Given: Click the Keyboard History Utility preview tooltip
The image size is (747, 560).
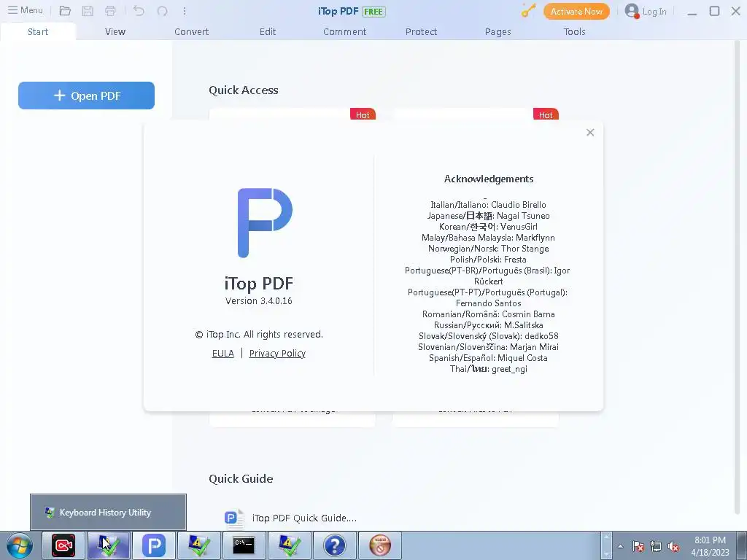Looking at the screenshot, I should coord(108,513).
